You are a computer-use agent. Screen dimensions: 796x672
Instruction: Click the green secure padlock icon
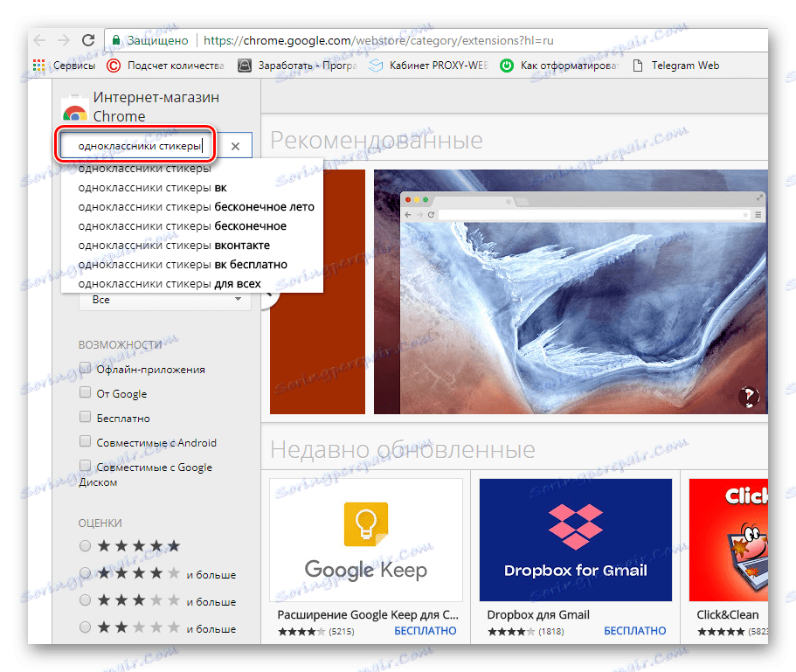pyautogui.click(x=116, y=40)
